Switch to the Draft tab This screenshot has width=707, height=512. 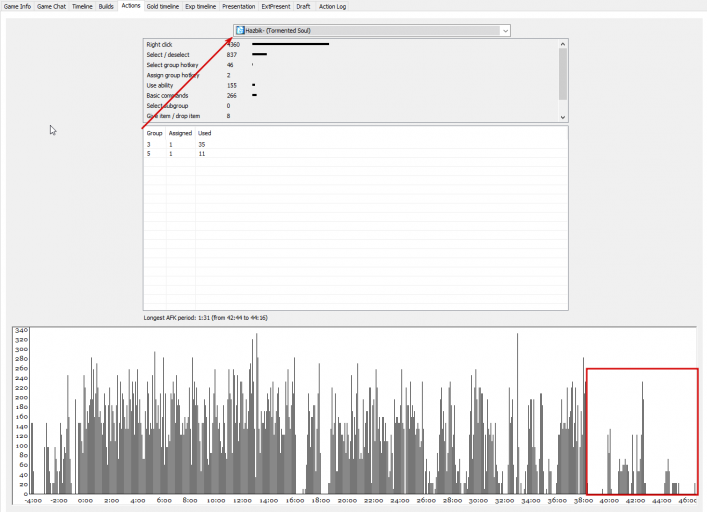[303, 6]
